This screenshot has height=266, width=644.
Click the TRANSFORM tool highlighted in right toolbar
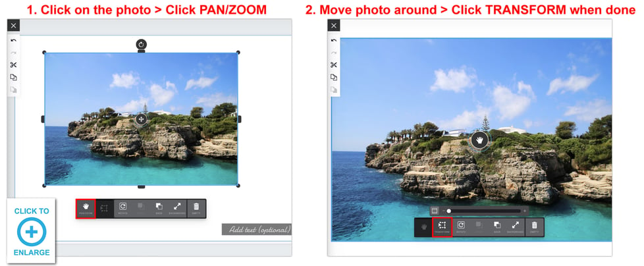pos(443,227)
